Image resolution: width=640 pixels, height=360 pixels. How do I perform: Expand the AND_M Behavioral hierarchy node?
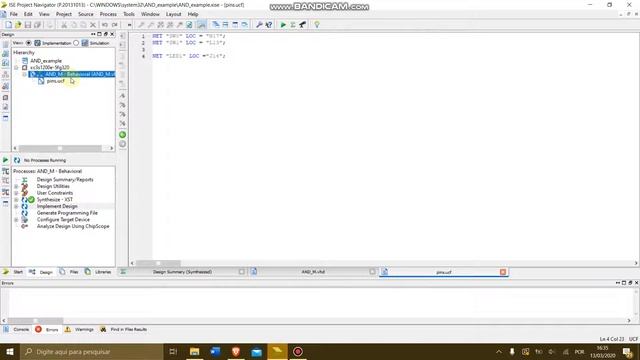tap(24, 74)
